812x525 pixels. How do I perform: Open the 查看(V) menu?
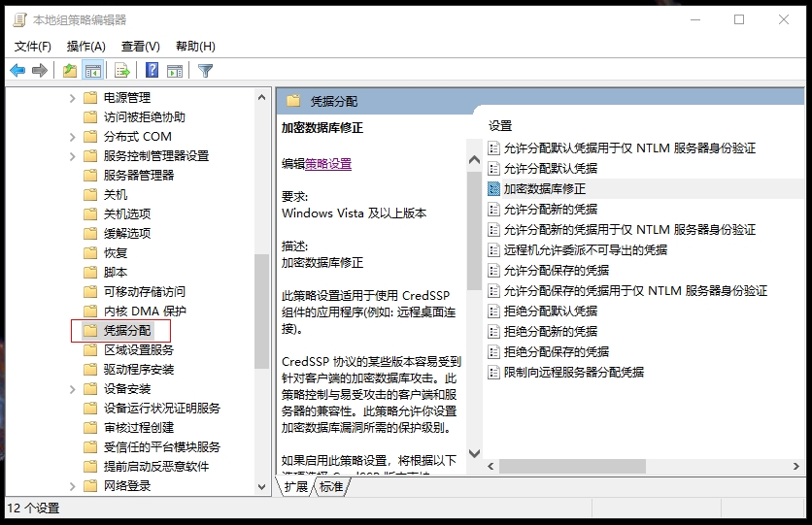pyautogui.click(x=140, y=46)
